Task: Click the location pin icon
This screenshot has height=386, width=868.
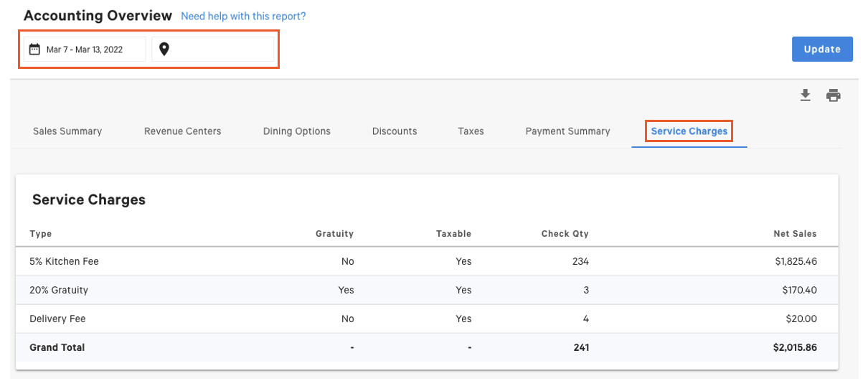Action: tap(164, 50)
